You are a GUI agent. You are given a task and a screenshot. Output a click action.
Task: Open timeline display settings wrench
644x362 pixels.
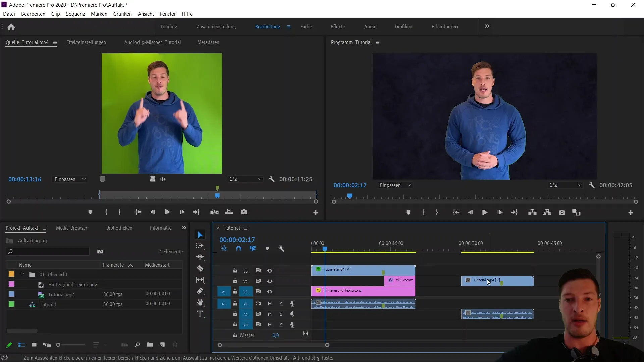click(x=281, y=249)
